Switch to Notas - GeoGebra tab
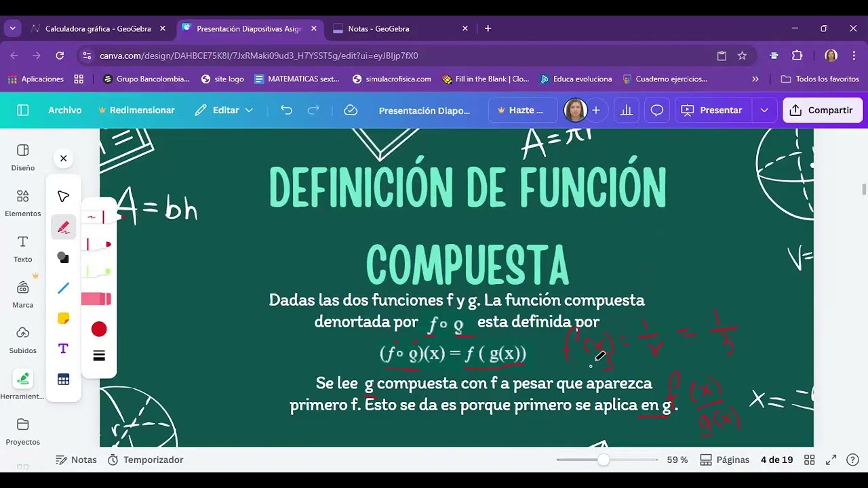Viewport: 868px width, 488px height. pos(401,28)
